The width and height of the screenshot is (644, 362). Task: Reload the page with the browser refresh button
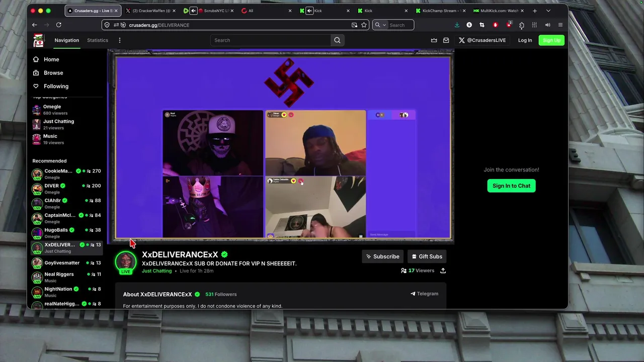(x=59, y=25)
